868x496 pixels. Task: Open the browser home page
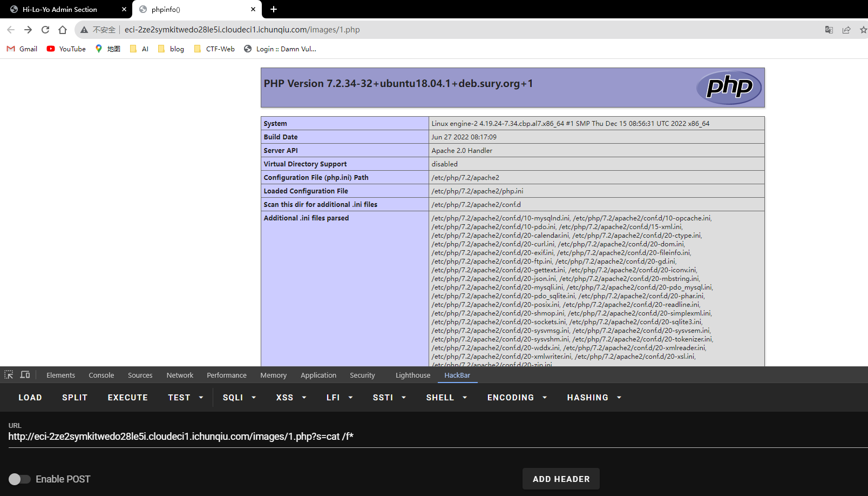[x=63, y=30]
